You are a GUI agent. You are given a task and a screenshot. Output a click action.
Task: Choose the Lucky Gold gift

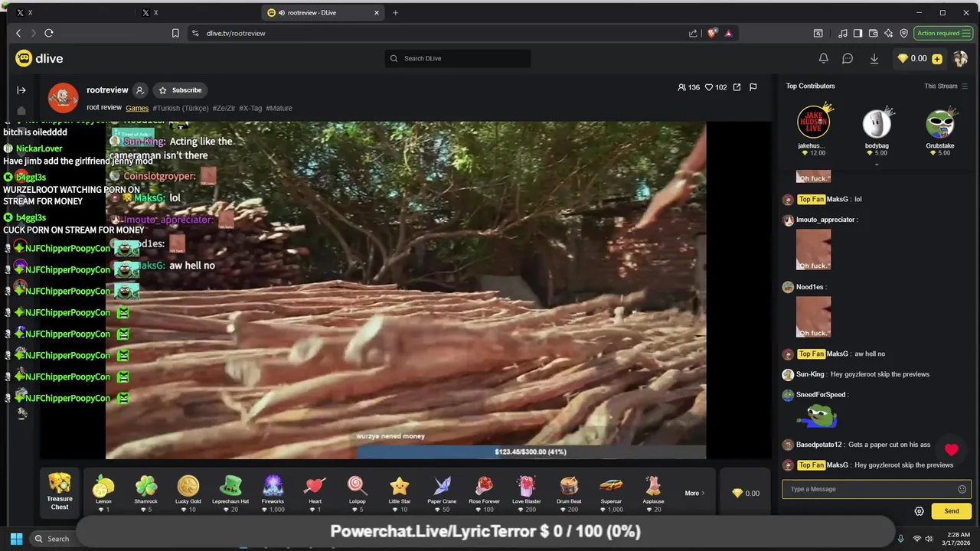coord(188,487)
